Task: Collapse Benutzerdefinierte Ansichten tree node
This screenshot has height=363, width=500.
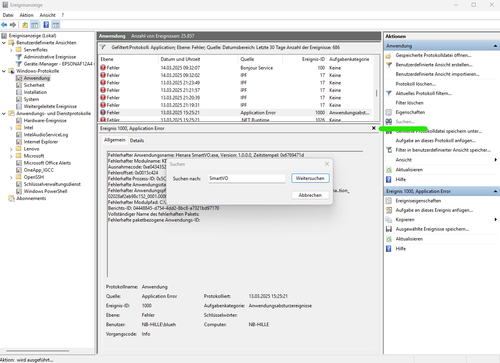Action: tap(4, 43)
